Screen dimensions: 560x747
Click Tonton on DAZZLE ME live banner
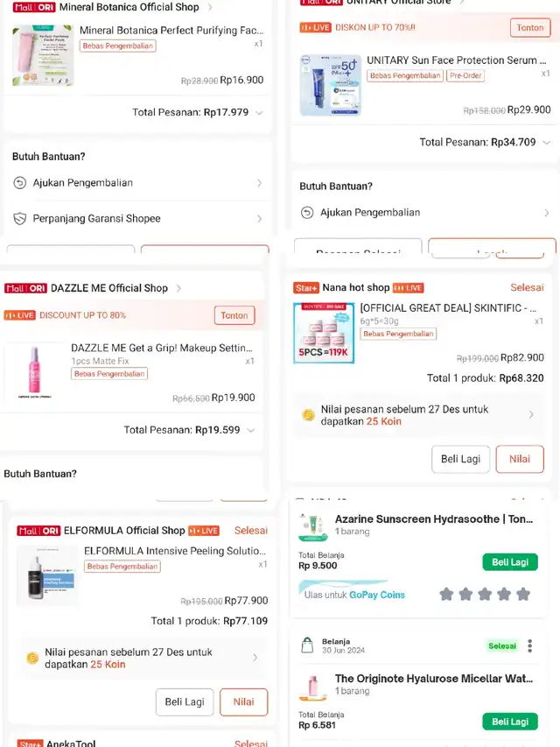click(x=234, y=315)
